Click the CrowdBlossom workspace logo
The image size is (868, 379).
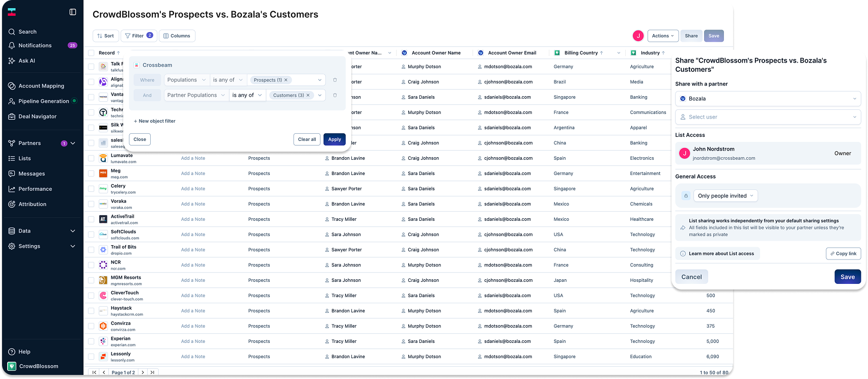pyautogui.click(x=12, y=366)
